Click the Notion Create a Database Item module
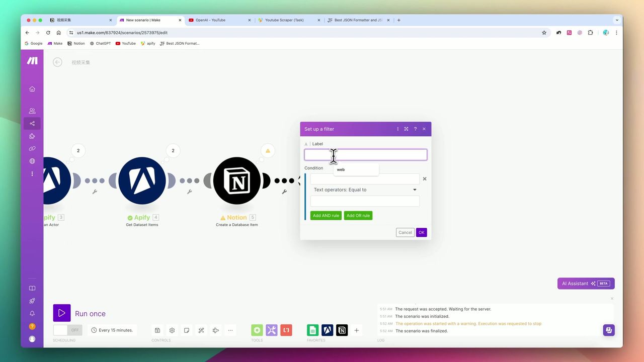 pos(237,181)
